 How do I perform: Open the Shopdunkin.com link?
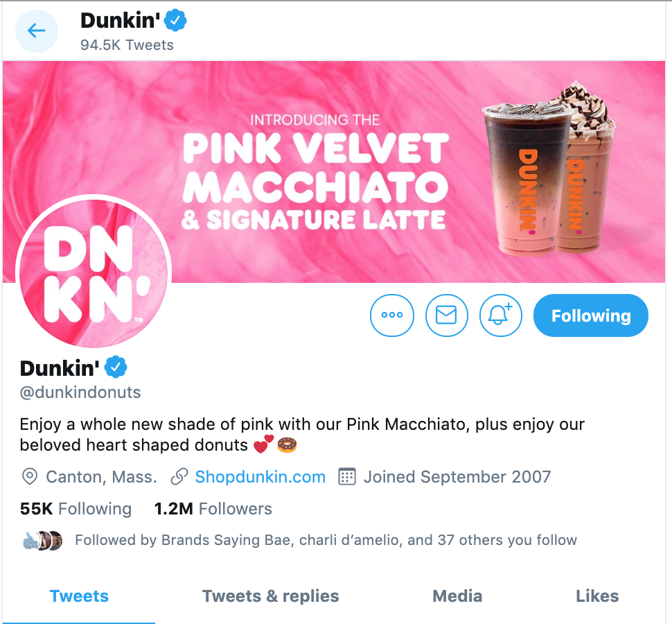pyautogui.click(x=260, y=477)
